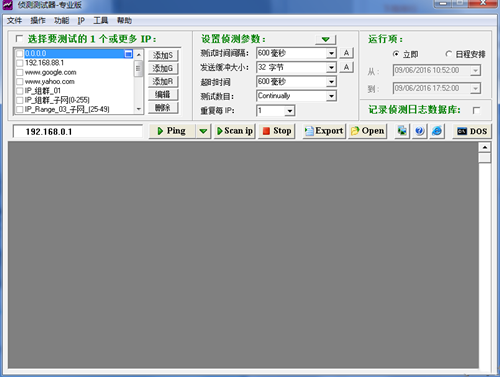Check the 0.0.0.0 list entry box

pyautogui.click(x=20, y=54)
